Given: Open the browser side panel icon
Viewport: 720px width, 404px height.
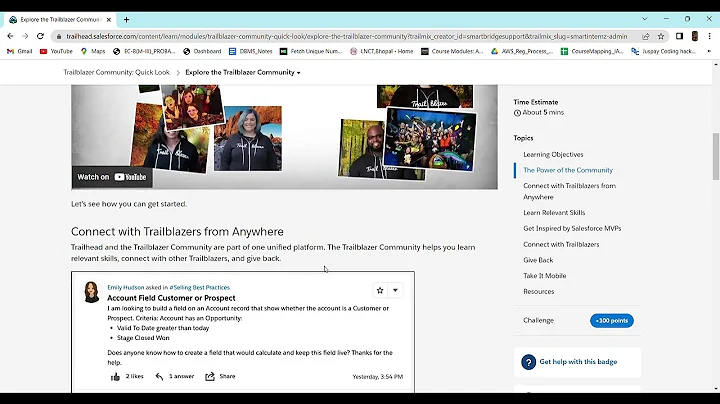Looking at the screenshot, I should point(680,36).
